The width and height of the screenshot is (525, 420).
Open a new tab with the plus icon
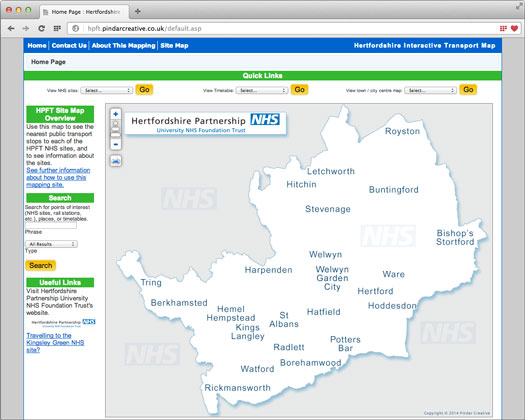pos(137,11)
